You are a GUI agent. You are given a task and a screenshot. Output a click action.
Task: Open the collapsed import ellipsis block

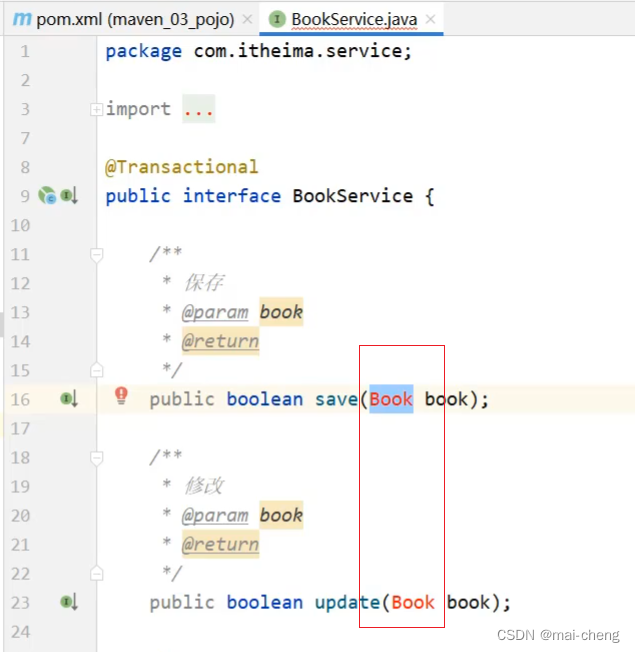[x=199, y=109]
